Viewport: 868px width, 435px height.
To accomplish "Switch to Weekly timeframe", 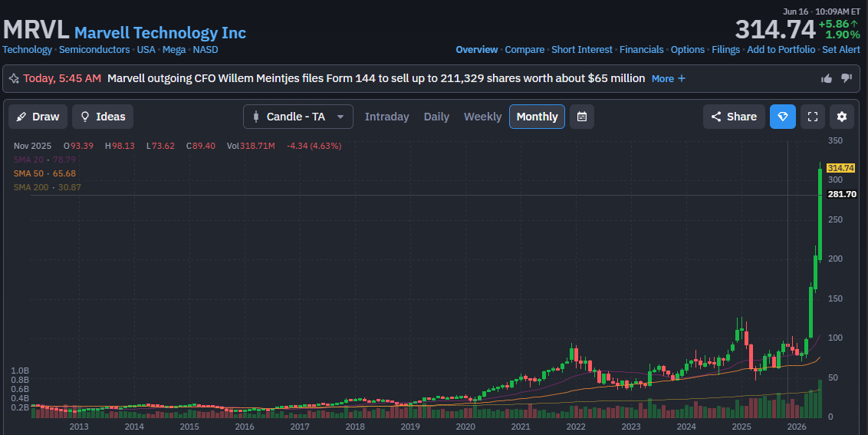I will tap(483, 117).
